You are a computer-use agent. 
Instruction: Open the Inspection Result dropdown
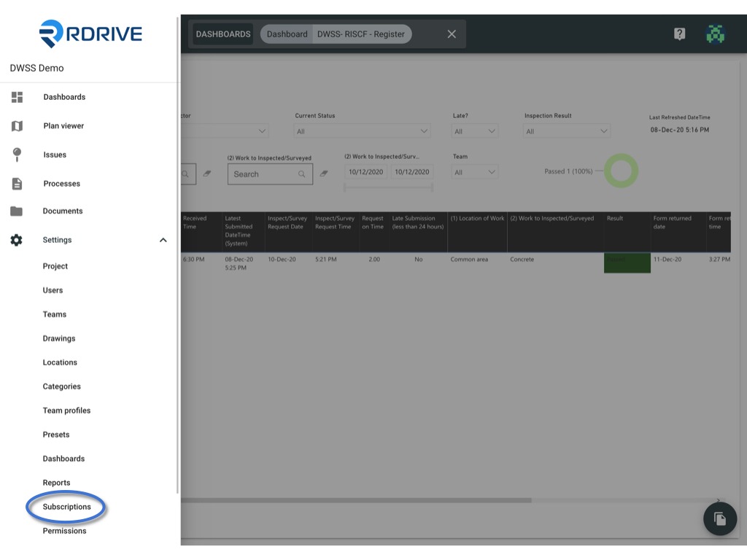point(566,131)
